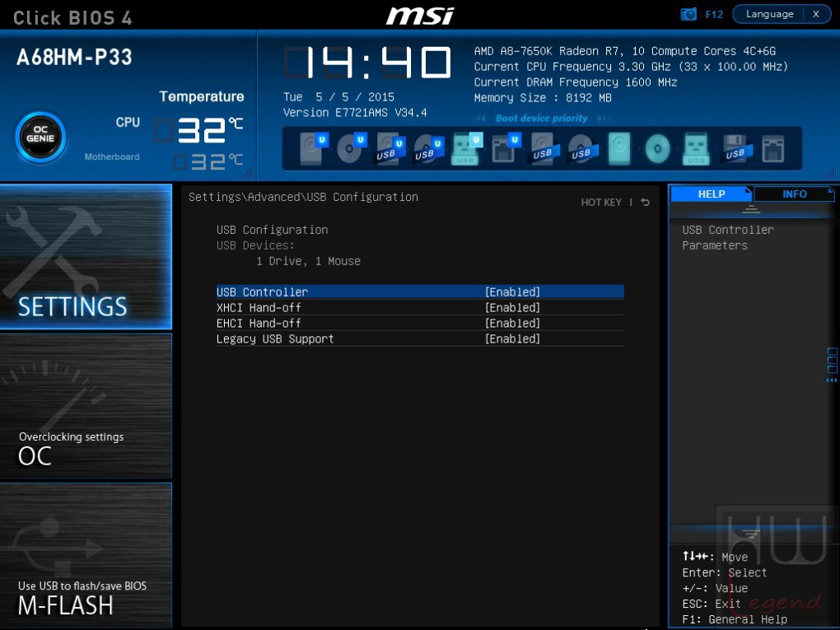This screenshot has height=630, width=840.
Task: Click the 'ESC: Exit' hint
Action: tap(712, 604)
